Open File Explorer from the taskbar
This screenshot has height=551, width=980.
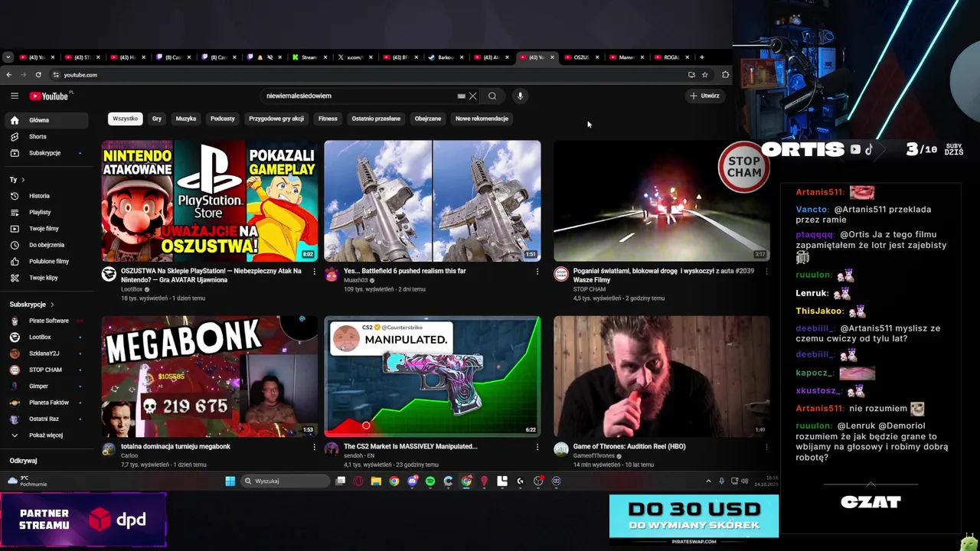tap(376, 481)
